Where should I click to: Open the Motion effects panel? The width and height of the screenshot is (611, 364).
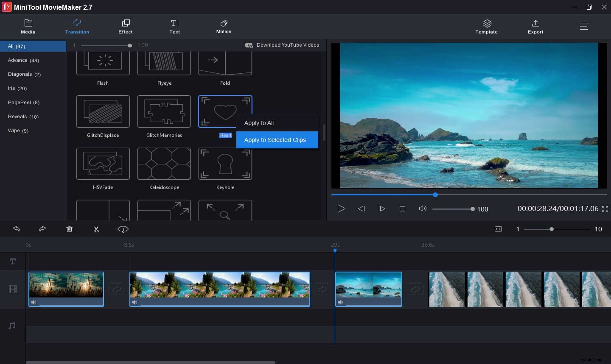pyautogui.click(x=224, y=26)
